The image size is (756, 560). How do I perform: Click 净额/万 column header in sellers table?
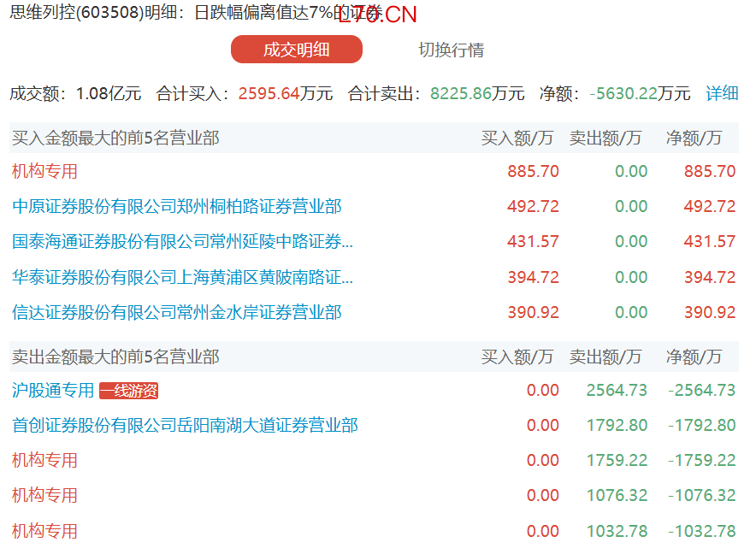pos(694,357)
